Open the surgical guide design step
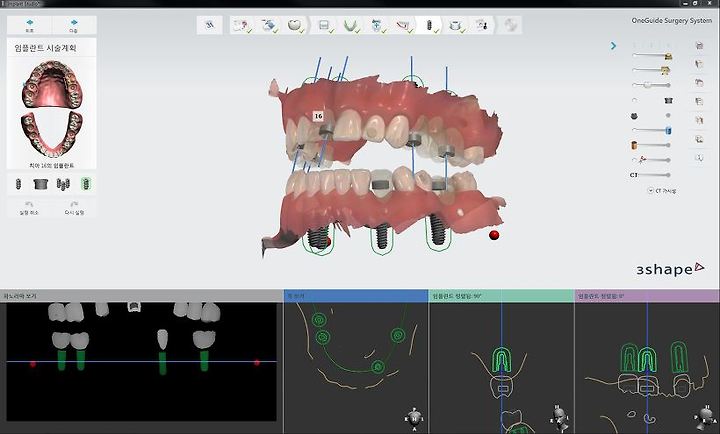This screenshot has height=434, width=720. coord(481,25)
